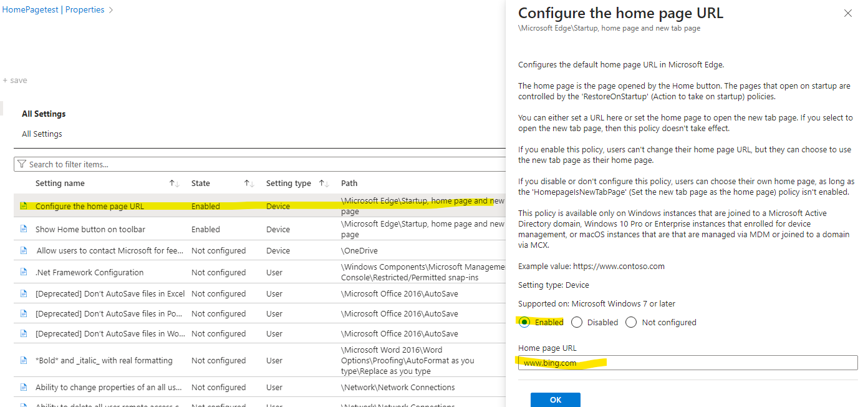Image resolution: width=868 pixels, height=407 pixels.
Task: Click the OK button
Action: 556,400
